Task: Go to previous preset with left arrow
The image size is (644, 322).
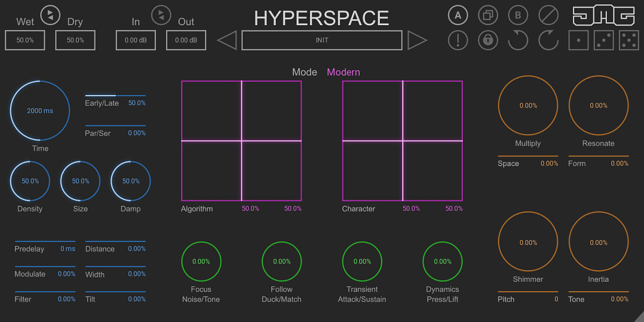Action: tap(227, 40)
